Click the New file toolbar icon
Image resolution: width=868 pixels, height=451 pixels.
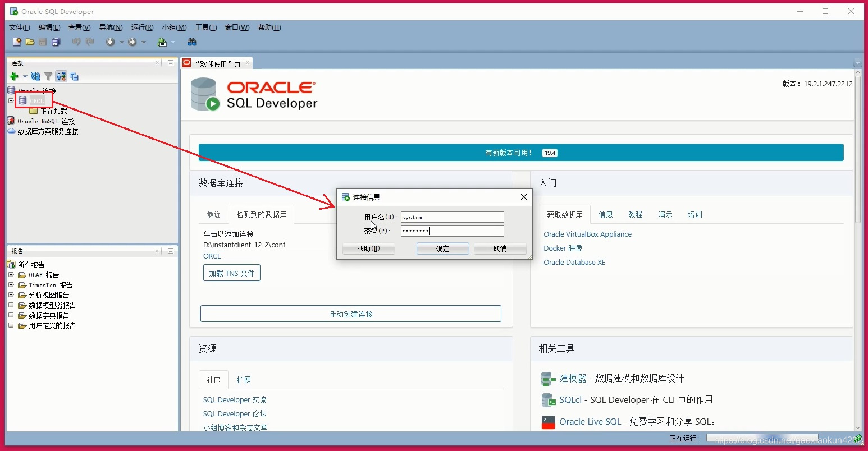(17, 42)
